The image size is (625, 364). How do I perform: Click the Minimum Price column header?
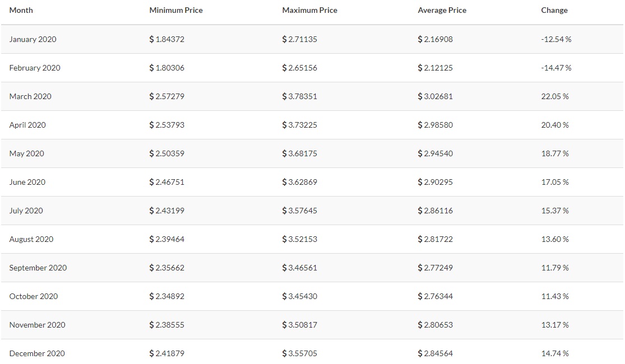[x=176, y=10]
